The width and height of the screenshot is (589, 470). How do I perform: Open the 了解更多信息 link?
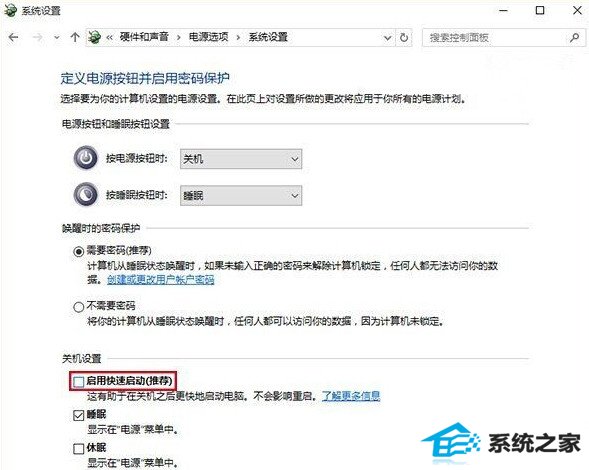pos(351,396)
